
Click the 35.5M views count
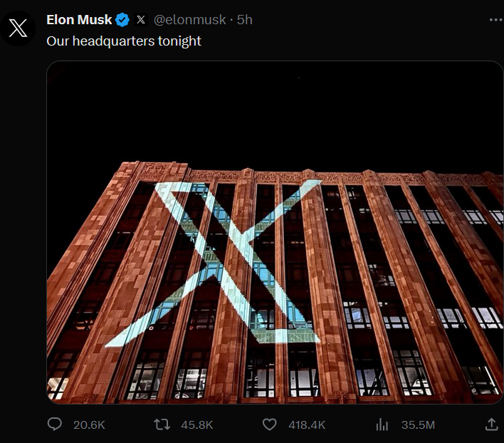click(418, 425)
